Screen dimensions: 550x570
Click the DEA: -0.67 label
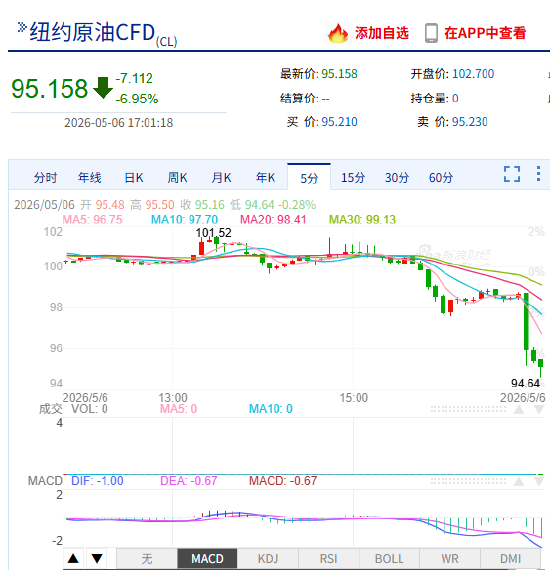tap(189, 481)
